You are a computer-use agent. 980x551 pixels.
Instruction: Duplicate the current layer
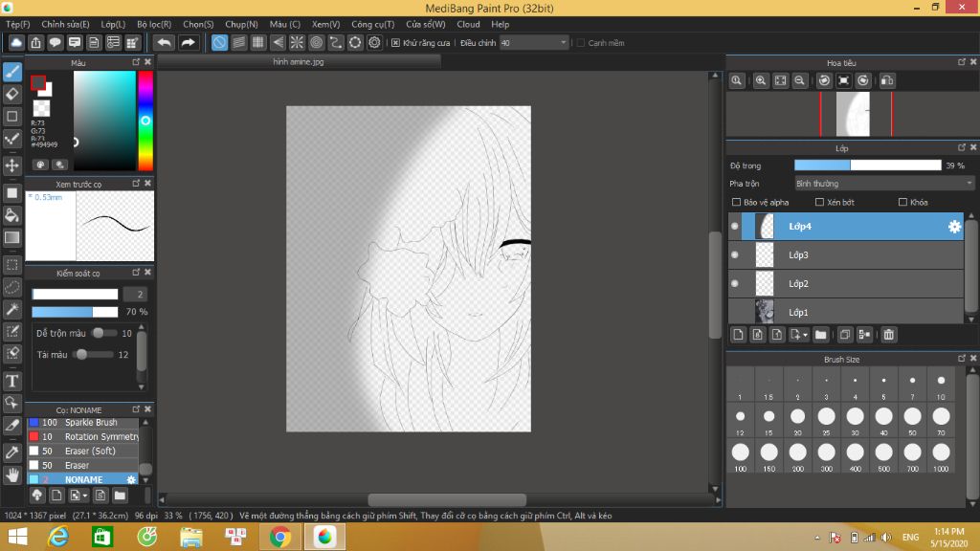[845, 335]
